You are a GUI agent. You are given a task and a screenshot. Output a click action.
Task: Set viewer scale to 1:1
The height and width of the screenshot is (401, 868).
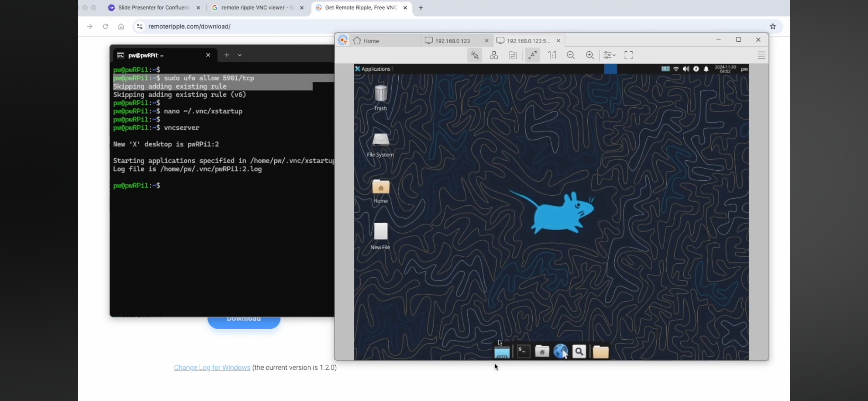[x=552, y=55]
